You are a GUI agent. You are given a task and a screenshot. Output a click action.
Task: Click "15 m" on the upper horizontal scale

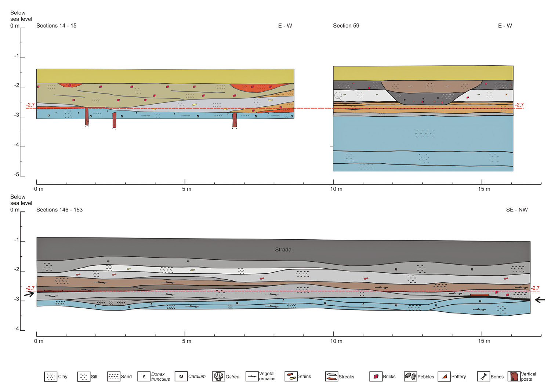point(484,189)
